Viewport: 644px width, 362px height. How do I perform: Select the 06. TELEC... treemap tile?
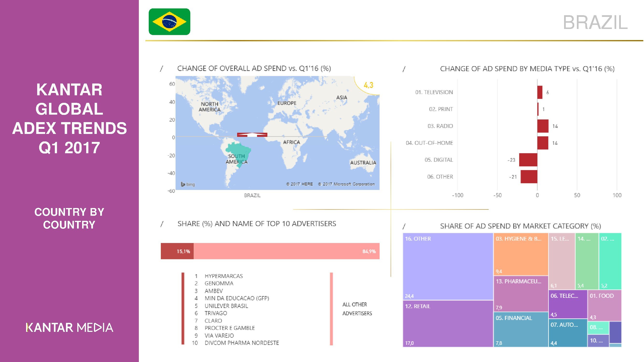tap(568, 304)
